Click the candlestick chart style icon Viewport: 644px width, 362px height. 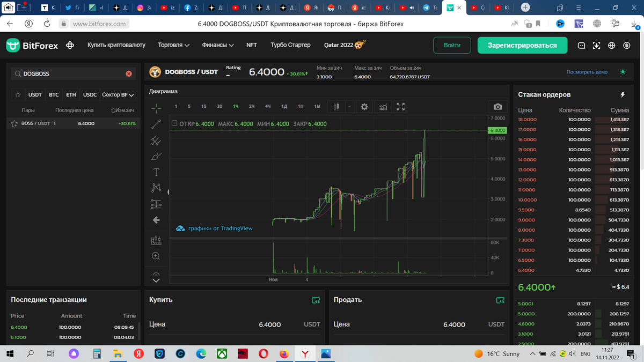pyautogui.click(x=337, y=107)
